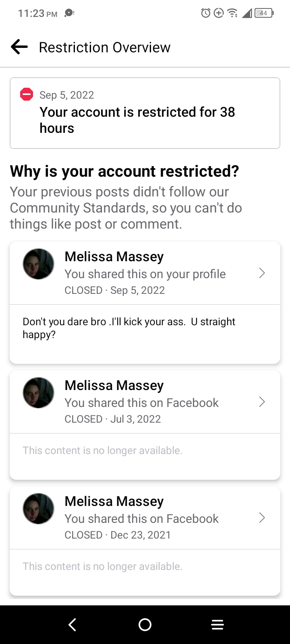Tap the Android home circle button
Viewport: 290px width, 644px height.
point(145,625)
